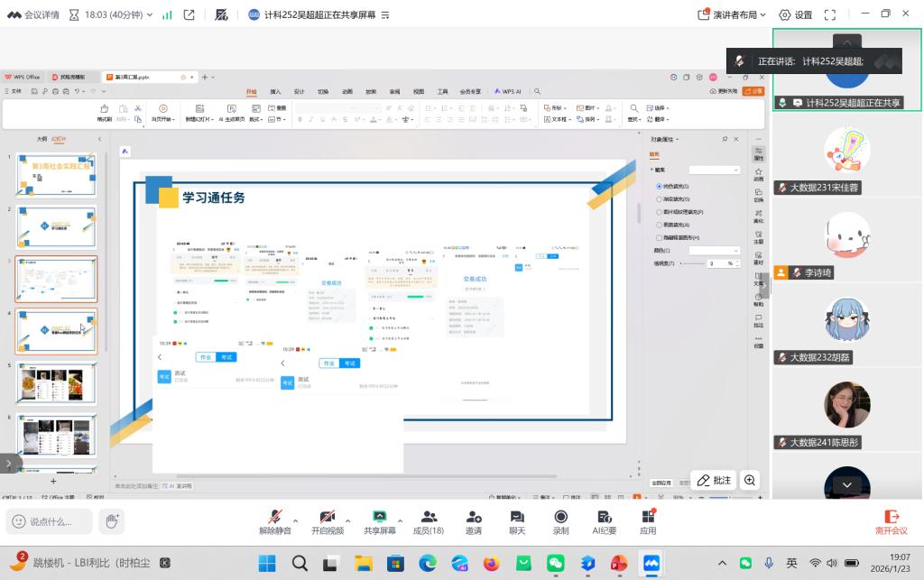Click the 邀请 invite icon

[x=473, y=521]
